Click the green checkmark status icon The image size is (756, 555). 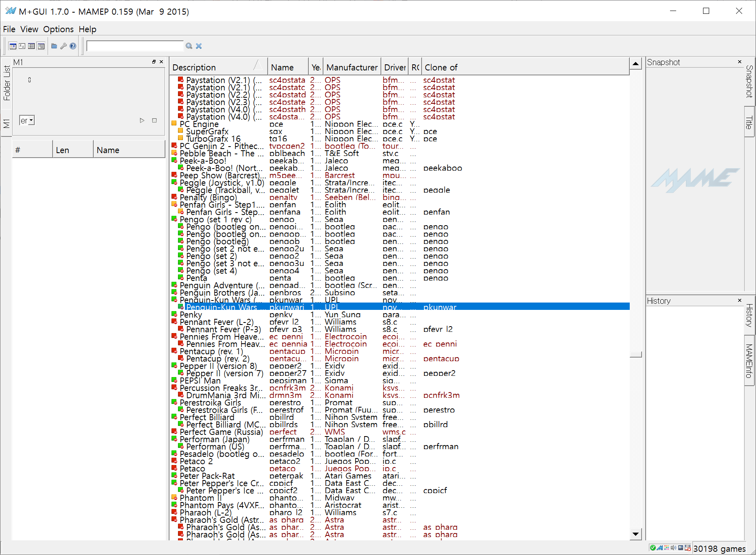(x=653, y=548)
